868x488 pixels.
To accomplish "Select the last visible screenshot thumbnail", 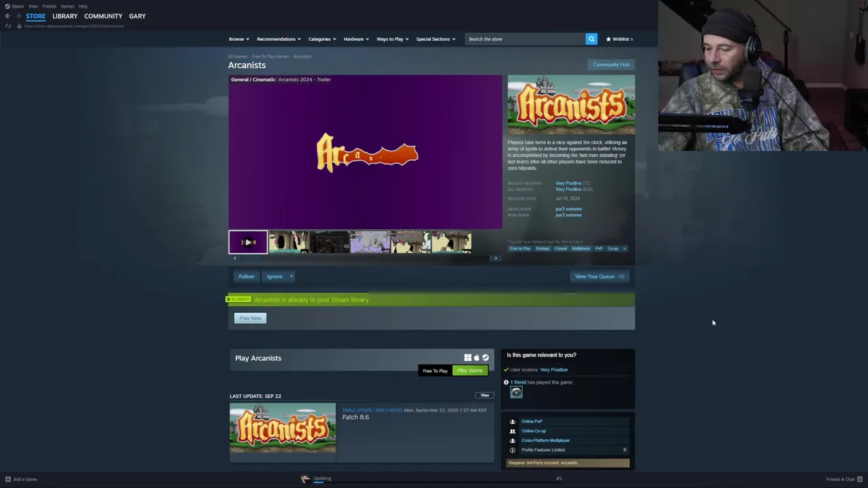I will coord(452,242).
